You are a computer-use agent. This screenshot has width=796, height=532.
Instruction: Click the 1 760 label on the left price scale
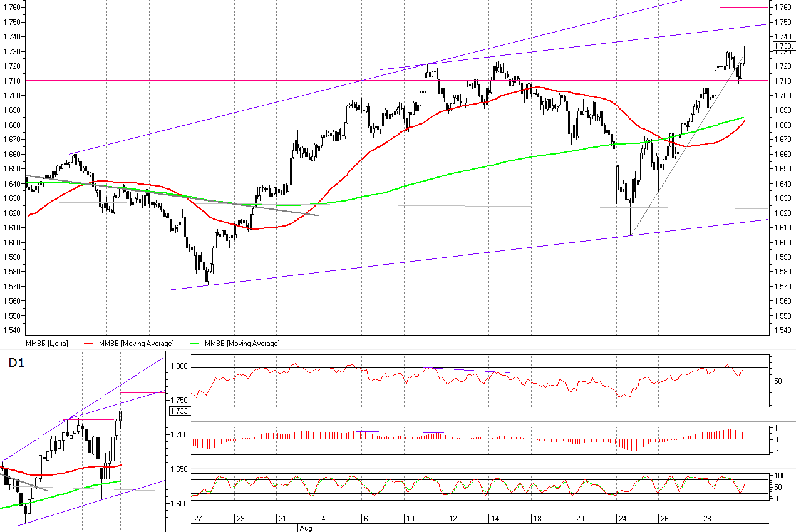tap(13, 8)
